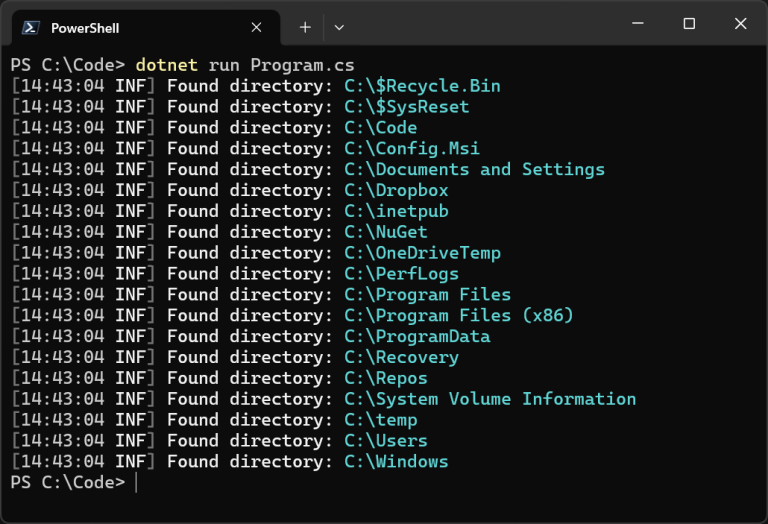Image resolution: width=768 pixels, height=524 pixels.
Task: Click the C:\Code directory output line
Action: (x=214, y=128)
